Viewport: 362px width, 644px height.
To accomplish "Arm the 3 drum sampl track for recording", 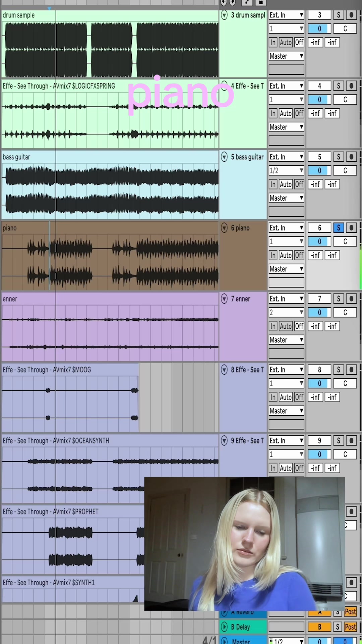I will click(351, 15).
